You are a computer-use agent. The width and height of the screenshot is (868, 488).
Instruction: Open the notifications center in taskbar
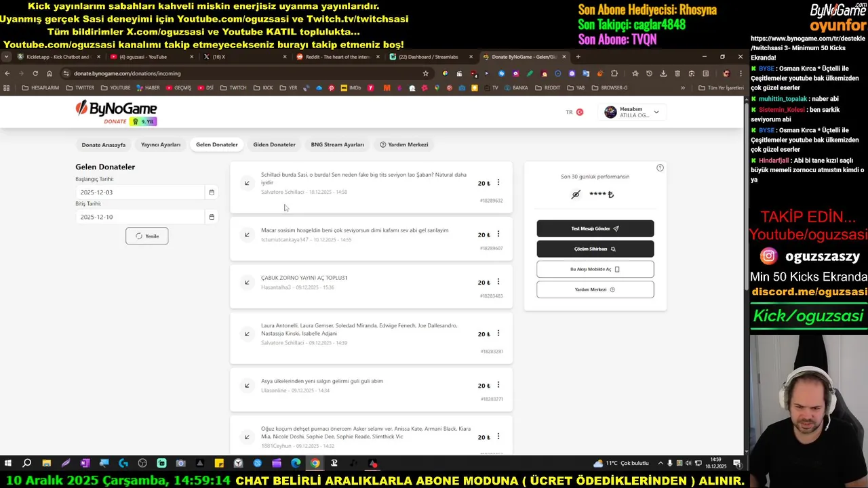point(737,464)
